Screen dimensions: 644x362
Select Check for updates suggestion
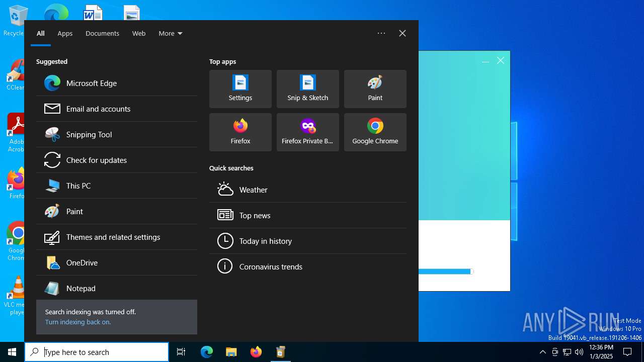click(x=117, y=160)
